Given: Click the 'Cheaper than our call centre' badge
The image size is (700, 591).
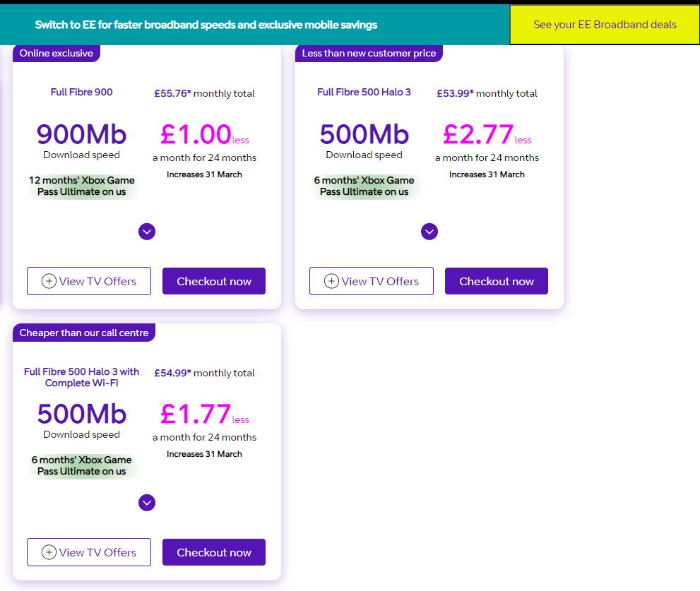Looking at the screenshot, I should [84, 333].
